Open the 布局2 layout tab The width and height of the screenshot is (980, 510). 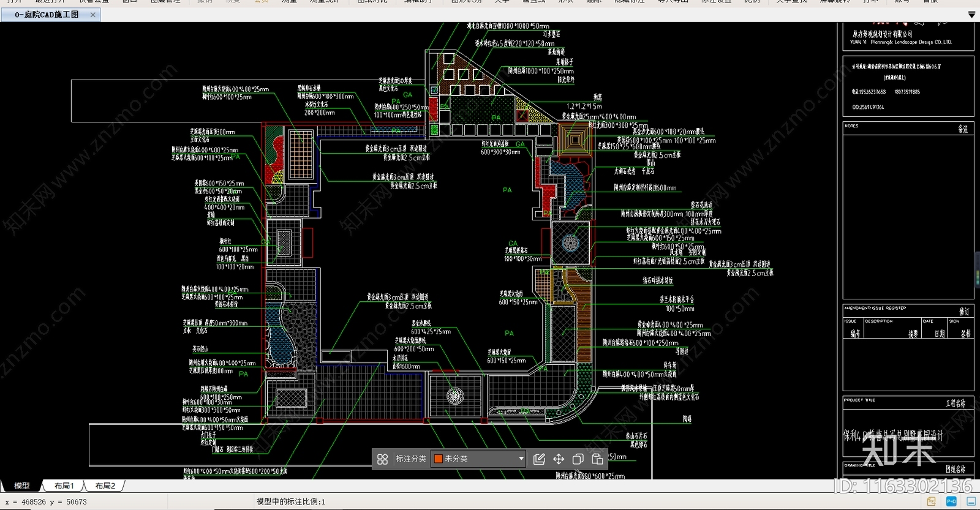pyautogui.click(x=105, y=486)
